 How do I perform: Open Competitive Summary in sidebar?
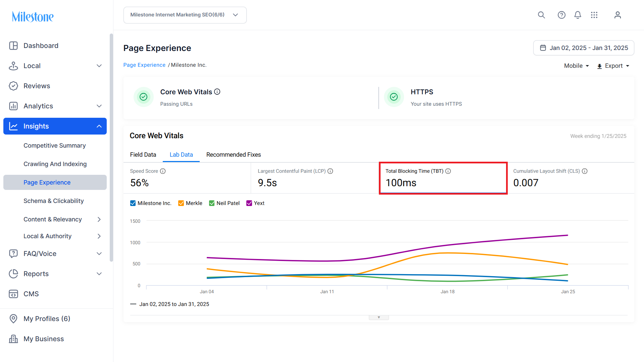pyautogui.click(x=55, y=146)
